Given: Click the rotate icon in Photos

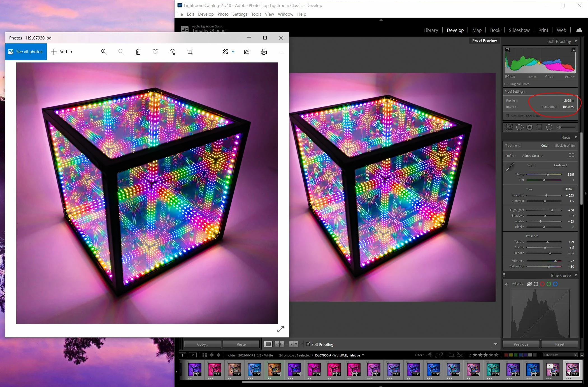Looking at the screenshot, I should pos(173,52).
